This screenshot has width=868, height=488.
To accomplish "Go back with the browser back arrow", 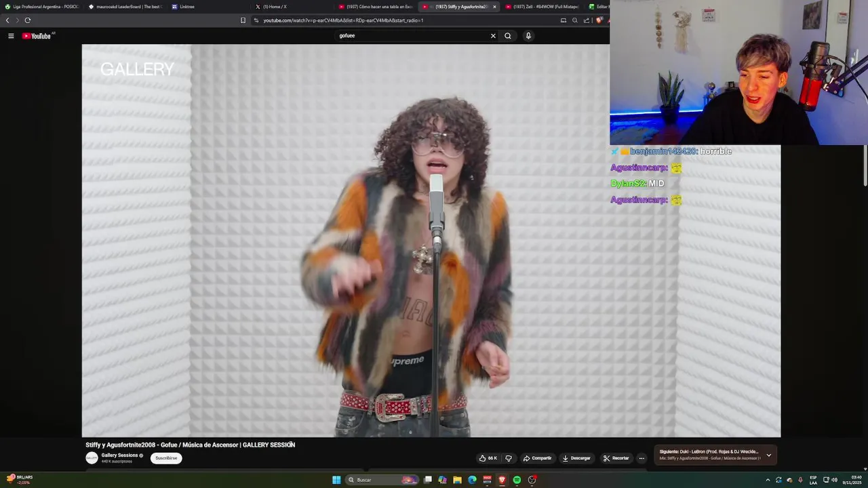I will click(7, 20).
